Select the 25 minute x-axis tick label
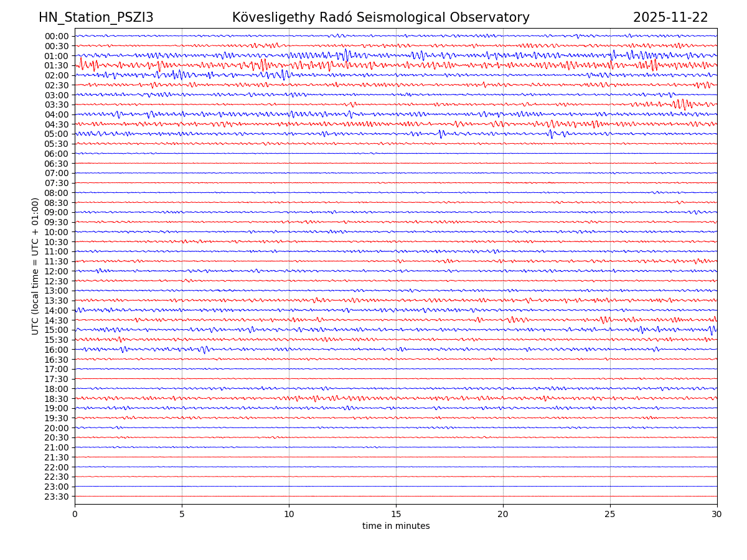747x560 pixels. coord(610,515)
